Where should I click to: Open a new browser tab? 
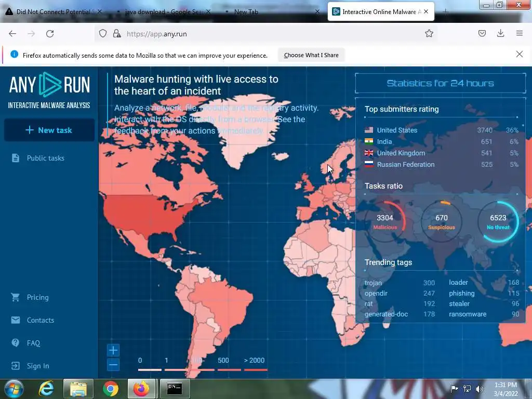coord(445,11)
